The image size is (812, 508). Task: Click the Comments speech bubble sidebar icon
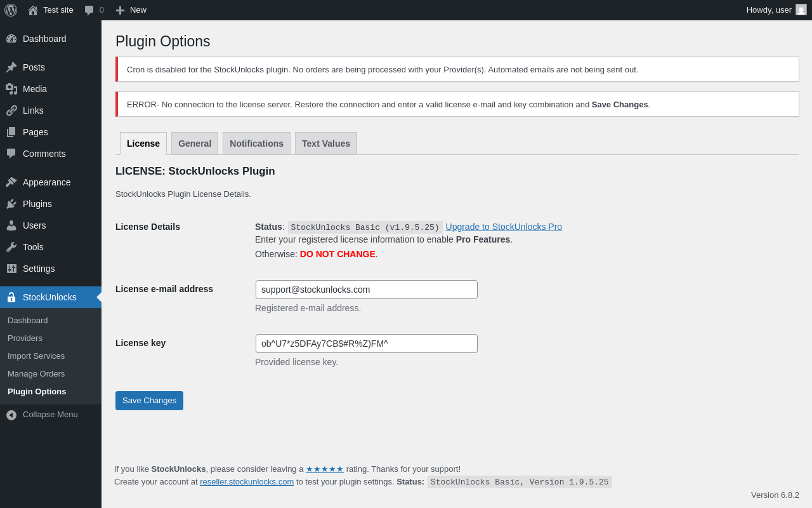11,154
